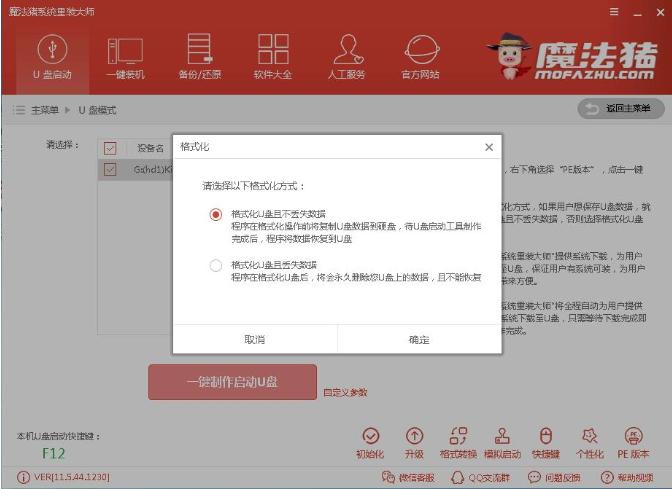
Task: Click the 魔法猪 mofazhu.com logo
Action: [572, 57]
